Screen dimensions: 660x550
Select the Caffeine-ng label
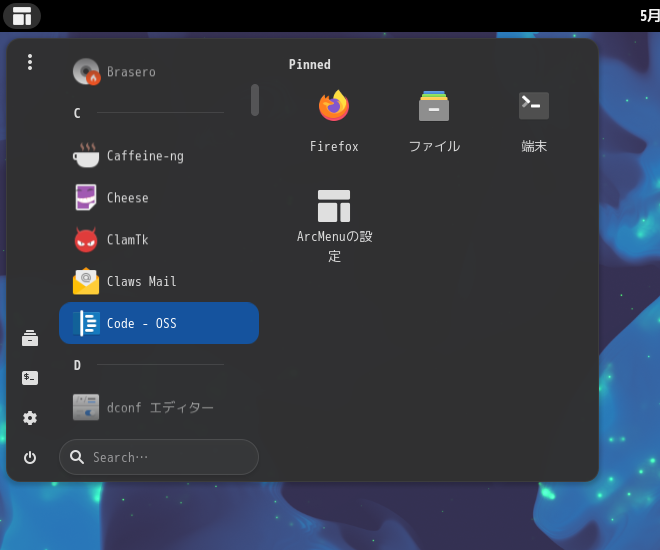145,156
